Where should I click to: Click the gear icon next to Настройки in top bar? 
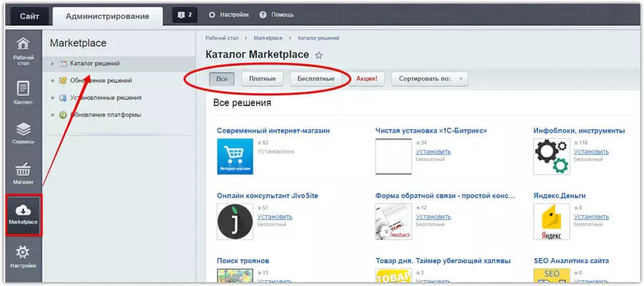click(x=212, y=15)
